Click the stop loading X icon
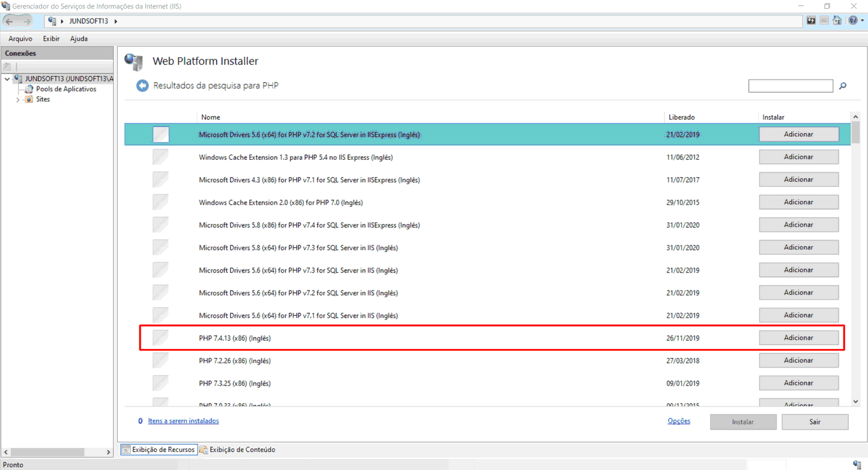 tap(824, 21)
